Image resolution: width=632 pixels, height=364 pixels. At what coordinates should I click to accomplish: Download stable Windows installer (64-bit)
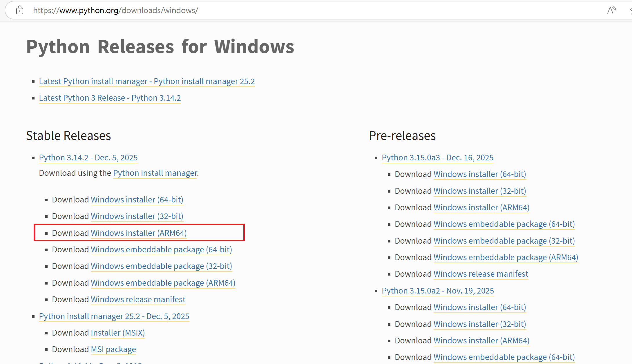137,200
